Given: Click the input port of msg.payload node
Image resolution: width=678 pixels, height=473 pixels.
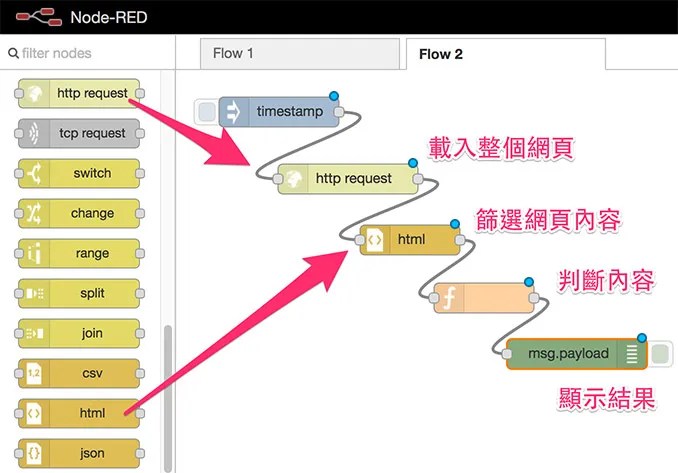Looking at the screenshot, I should click(506, 354).
